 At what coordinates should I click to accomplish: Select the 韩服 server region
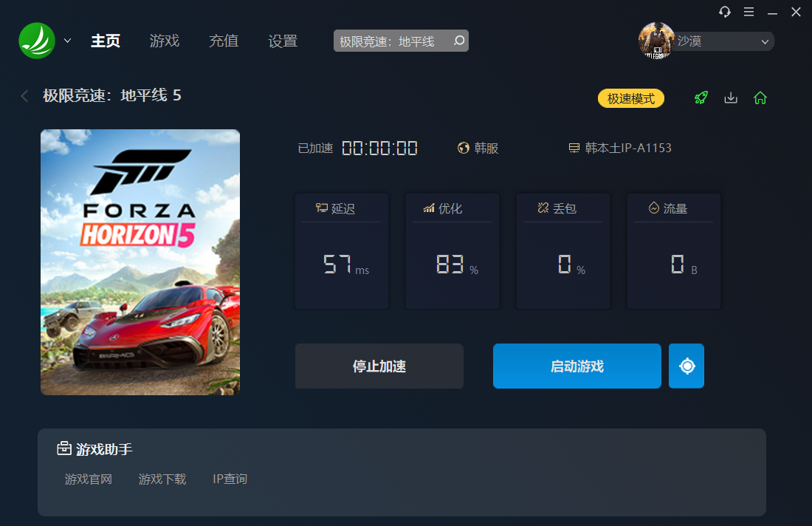coord(478,148)
